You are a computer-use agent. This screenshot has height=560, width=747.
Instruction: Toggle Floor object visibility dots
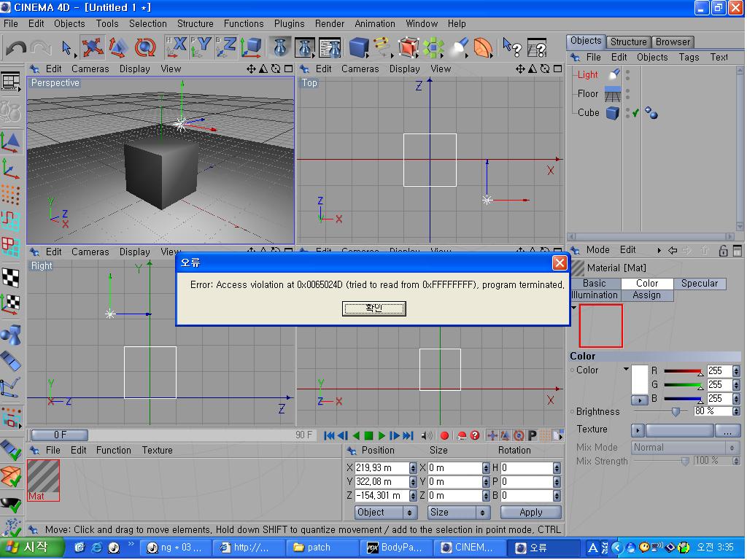(x=627, y=93)
